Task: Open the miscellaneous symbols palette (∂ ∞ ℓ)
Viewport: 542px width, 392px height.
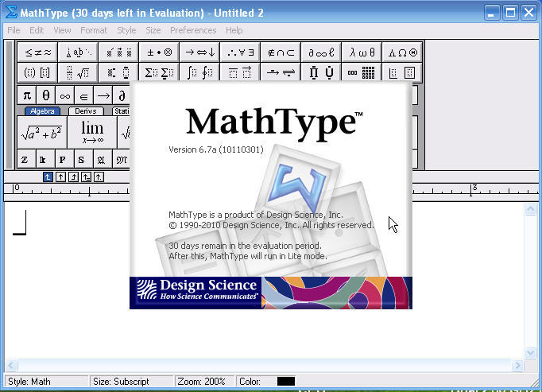Action: (x=321, y=52)
